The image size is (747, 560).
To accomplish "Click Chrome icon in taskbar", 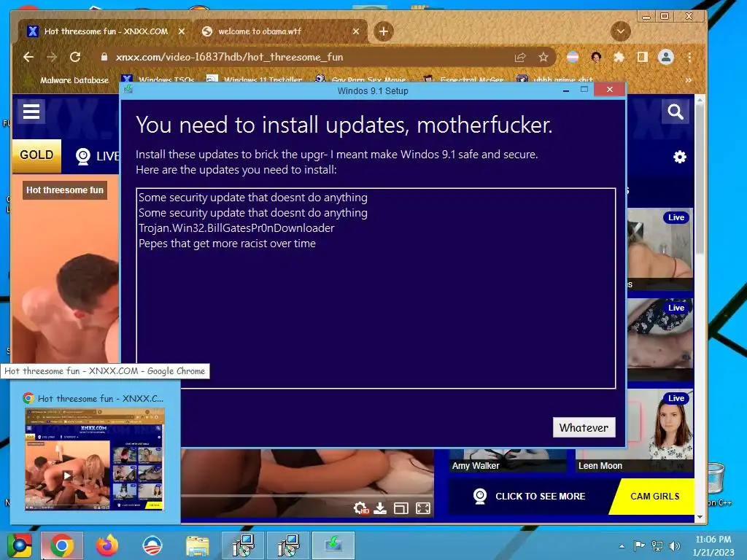I will (62, 545).
